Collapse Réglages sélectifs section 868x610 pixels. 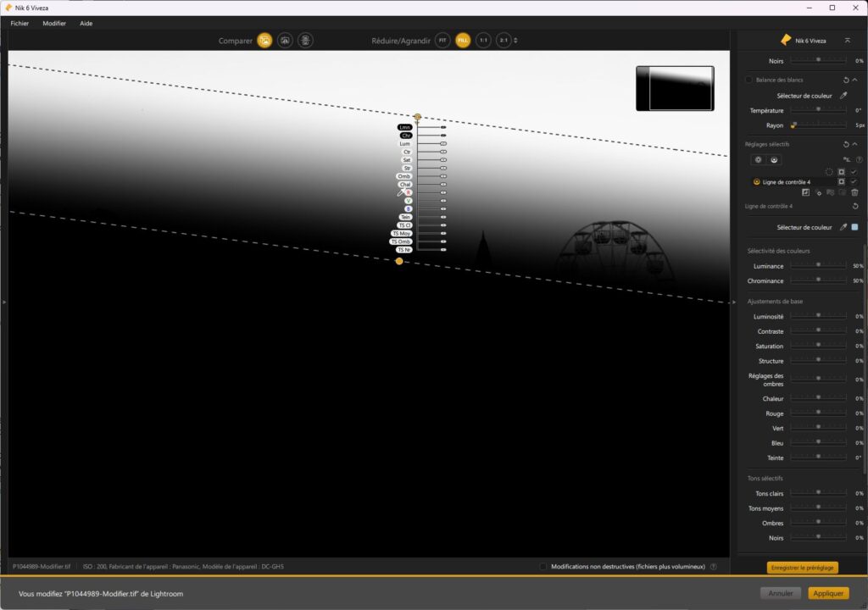(855, 144)
